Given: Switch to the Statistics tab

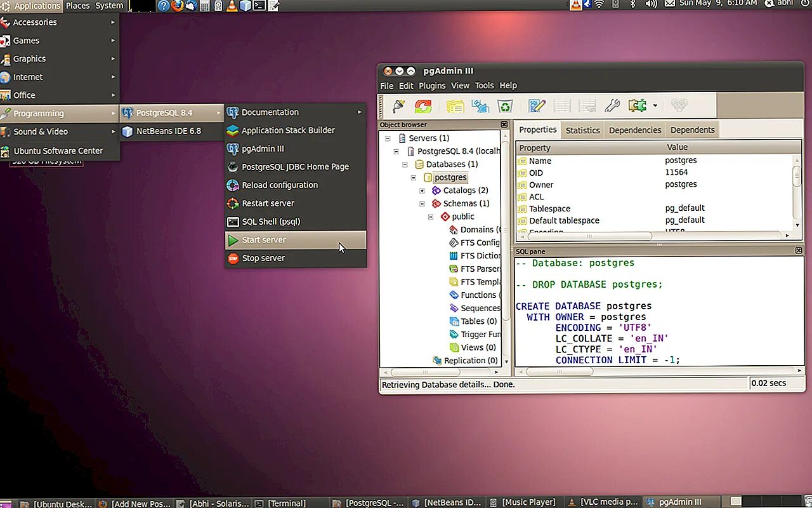Looking at the screenshot, I should point(582,130).
